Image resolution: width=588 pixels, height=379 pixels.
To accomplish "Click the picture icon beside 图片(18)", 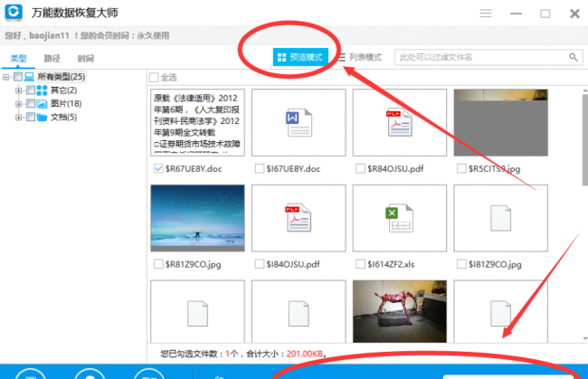I will coord(42,104).
